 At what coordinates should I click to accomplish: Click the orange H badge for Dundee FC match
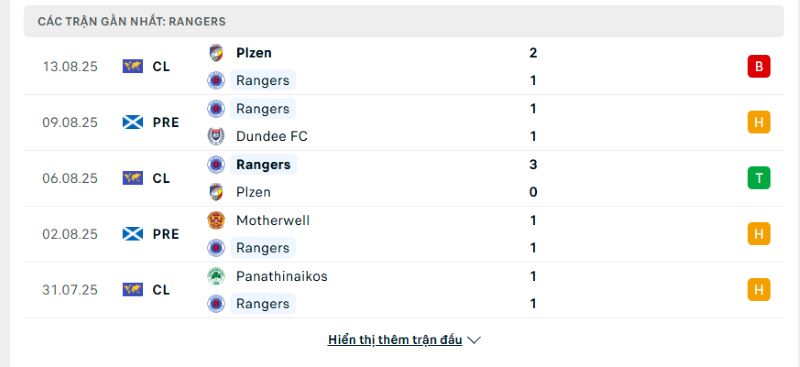[759, 123]
